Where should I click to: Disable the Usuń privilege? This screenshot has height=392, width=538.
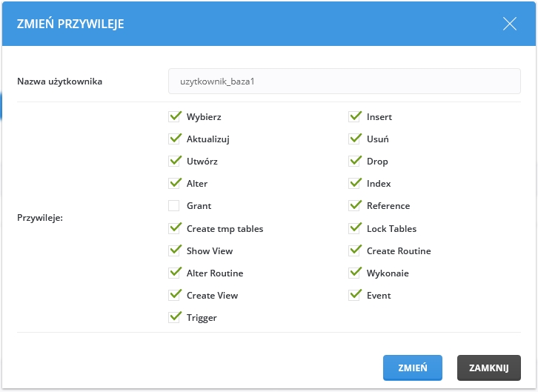coord(354,139)
